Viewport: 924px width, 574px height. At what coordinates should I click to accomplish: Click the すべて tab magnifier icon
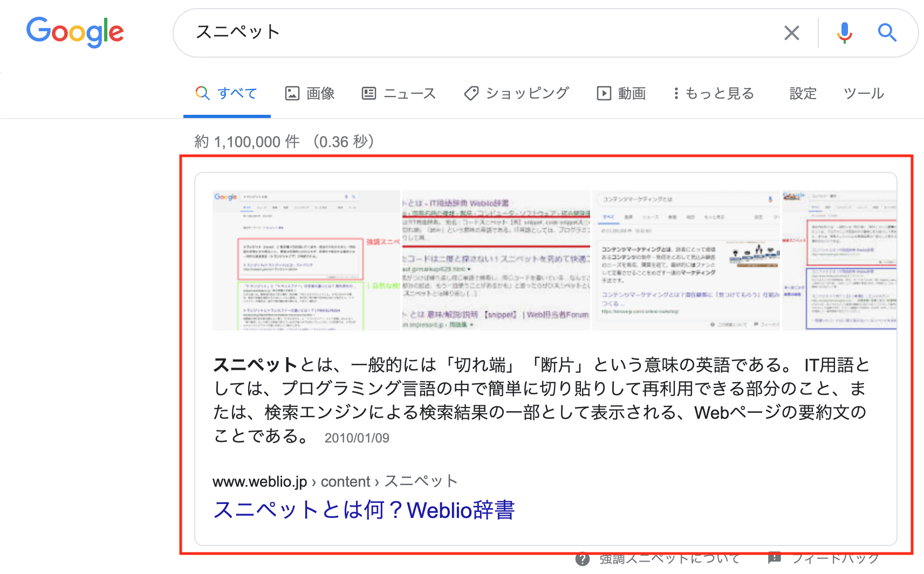(202, 93)
